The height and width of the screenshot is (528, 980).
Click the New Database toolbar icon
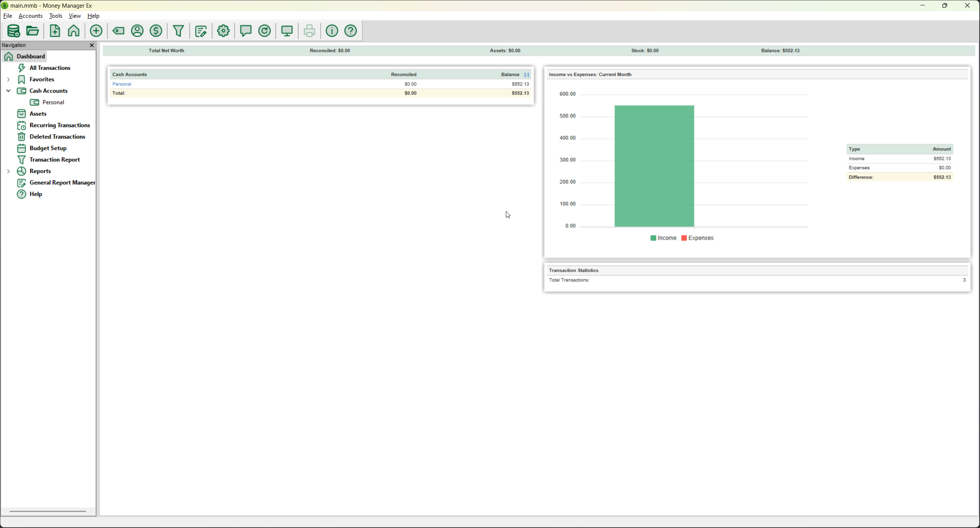click(13, 31)
